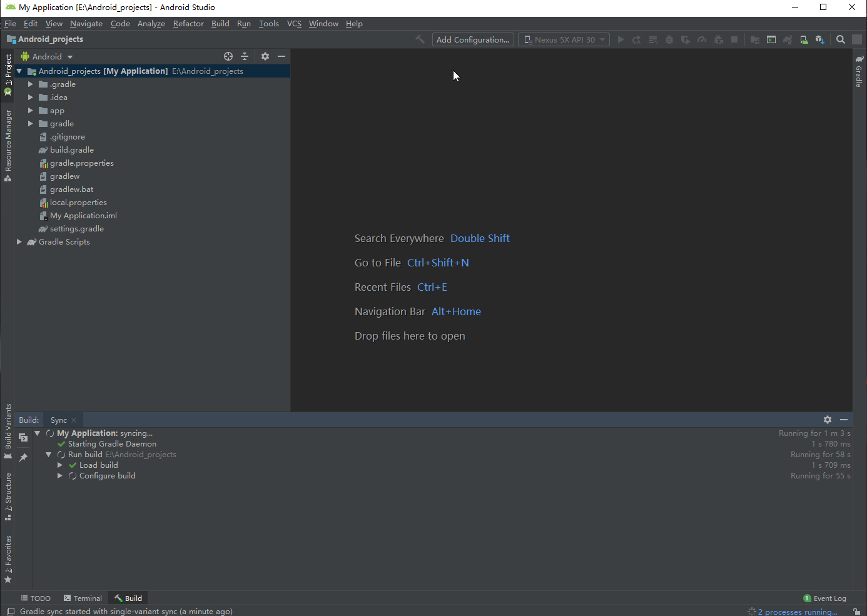
Task: Click the Android_projects breadcrumb in navigation bar
Action: coord(45,39)
